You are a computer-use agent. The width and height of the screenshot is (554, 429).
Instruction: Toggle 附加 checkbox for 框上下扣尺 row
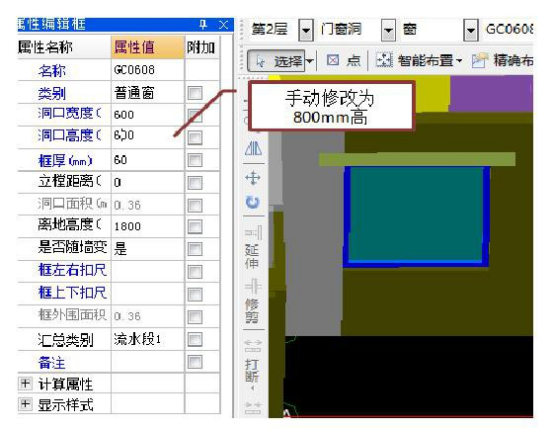[195, 294]
